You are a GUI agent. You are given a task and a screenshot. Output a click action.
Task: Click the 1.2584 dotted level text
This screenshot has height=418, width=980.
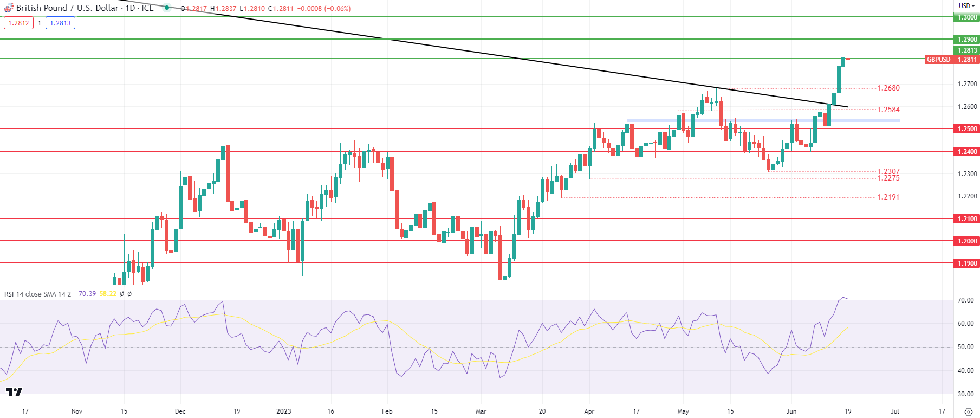coord(888,110)
